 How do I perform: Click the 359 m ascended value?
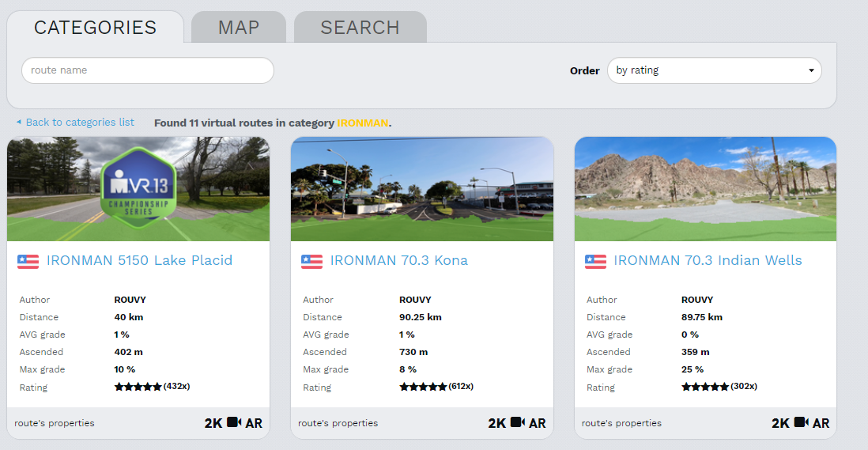point(696,352)
